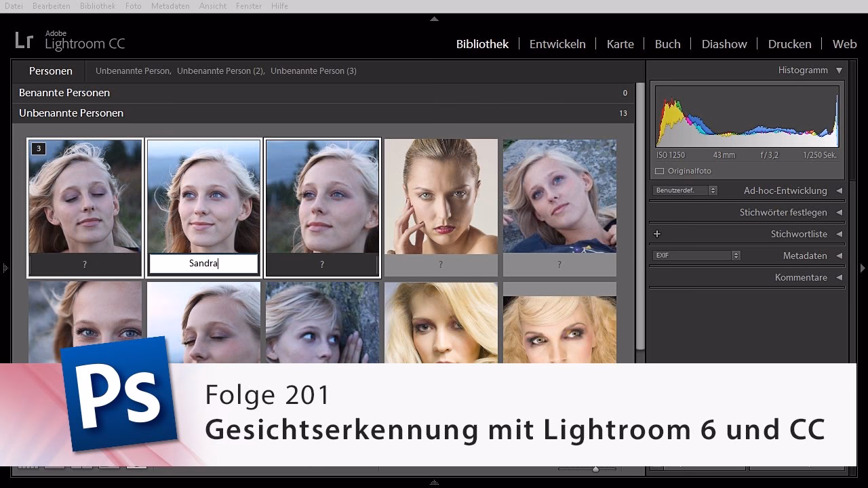Switch to the Buch module

click(x=668, y=44)
